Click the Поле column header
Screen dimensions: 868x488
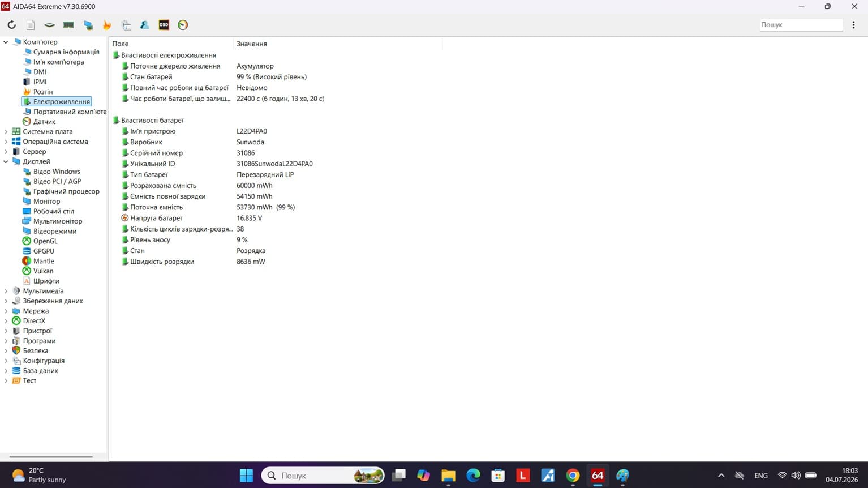pos(171,44)
